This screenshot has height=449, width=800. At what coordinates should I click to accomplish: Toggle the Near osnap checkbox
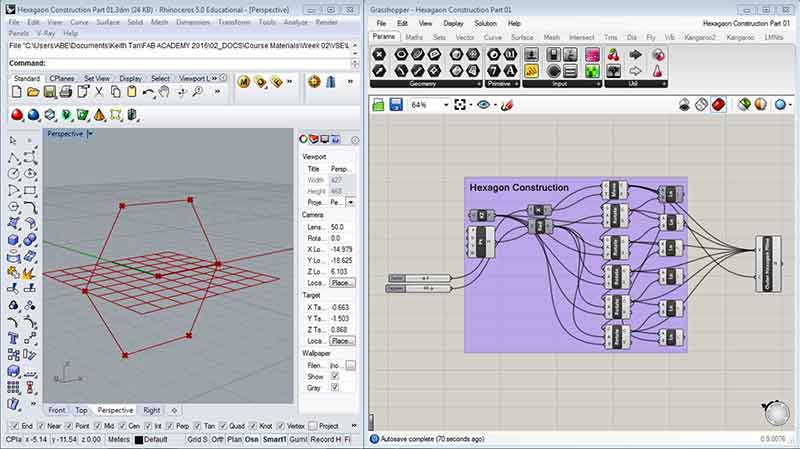click(x=41, y=426)
